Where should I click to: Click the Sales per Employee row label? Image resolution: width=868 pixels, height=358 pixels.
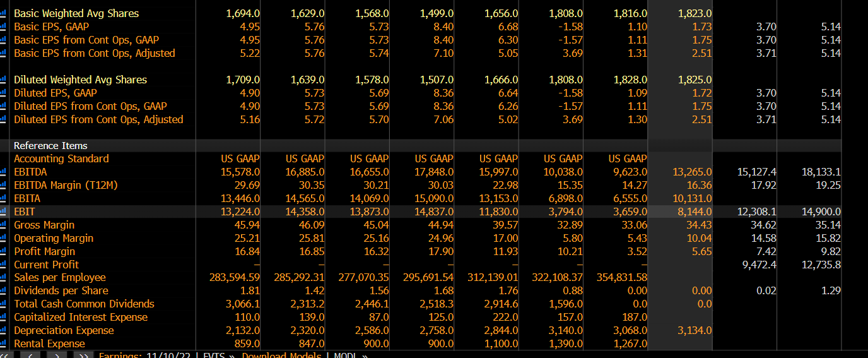60,277
